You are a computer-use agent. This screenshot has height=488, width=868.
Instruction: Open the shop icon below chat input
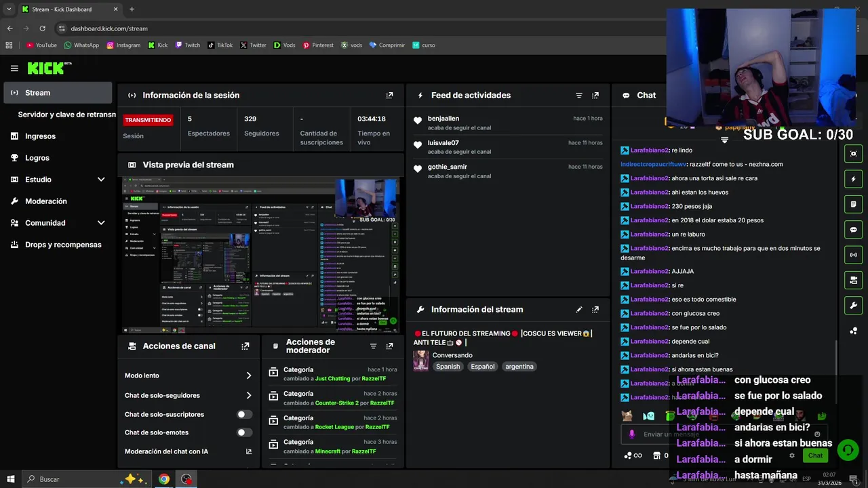pos(656,455)
